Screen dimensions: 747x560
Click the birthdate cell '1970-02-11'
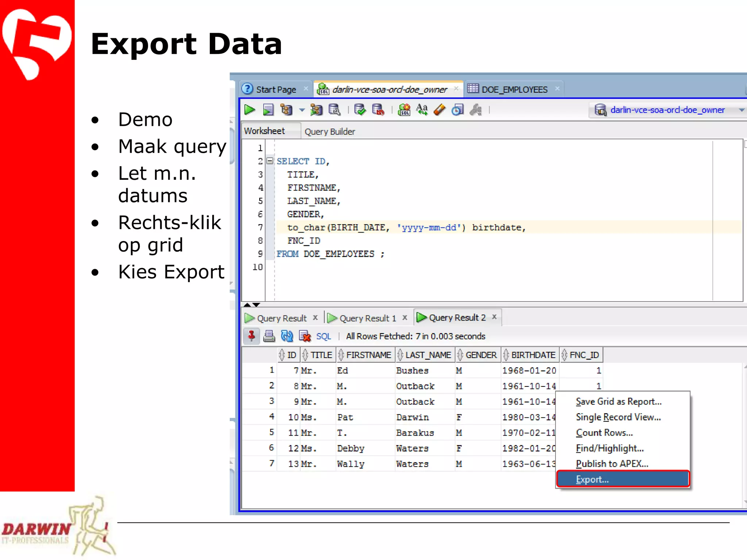point(529,433)
